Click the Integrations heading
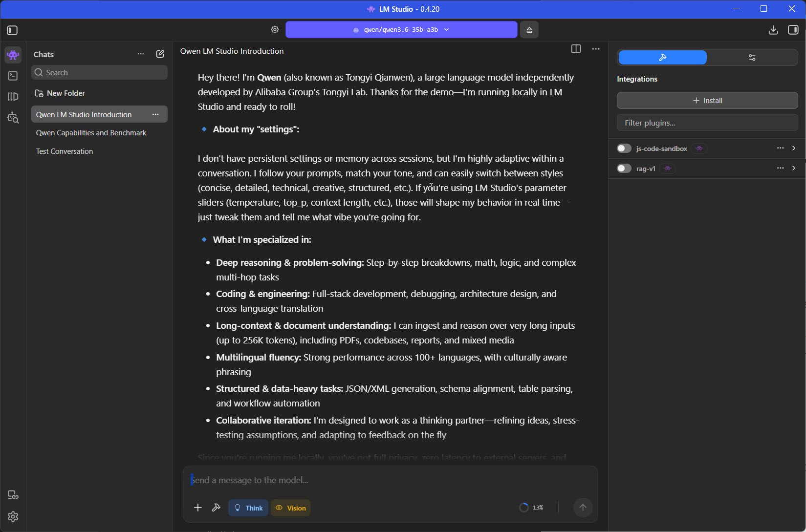The image size is (806, 532). tap(637, 79)
